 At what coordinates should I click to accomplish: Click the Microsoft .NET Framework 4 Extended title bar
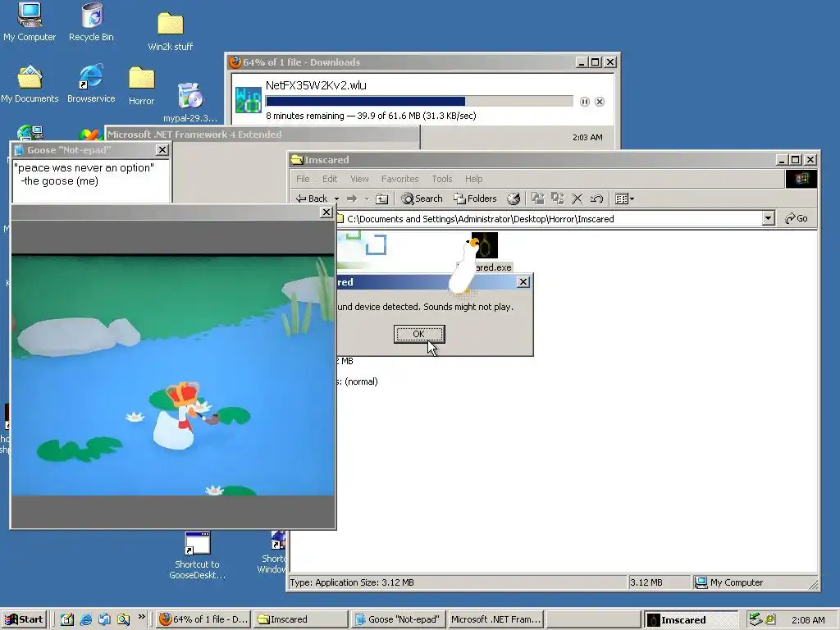tap(262, 135)
